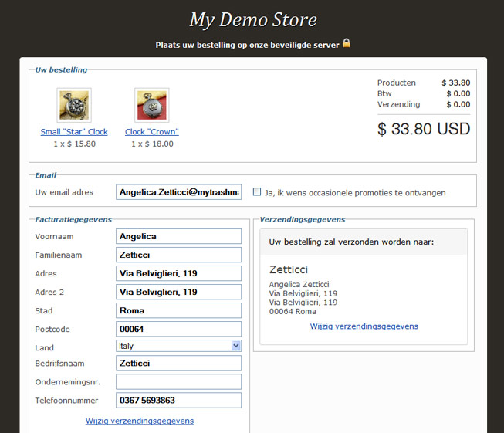Click the Bedrijfsnaam input field

pos(179,364)
